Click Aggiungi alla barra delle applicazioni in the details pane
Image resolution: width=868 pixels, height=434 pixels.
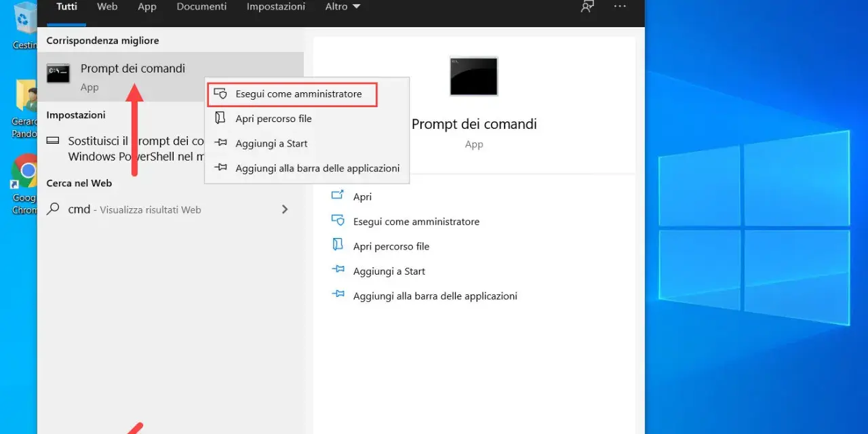pos(435,296)
